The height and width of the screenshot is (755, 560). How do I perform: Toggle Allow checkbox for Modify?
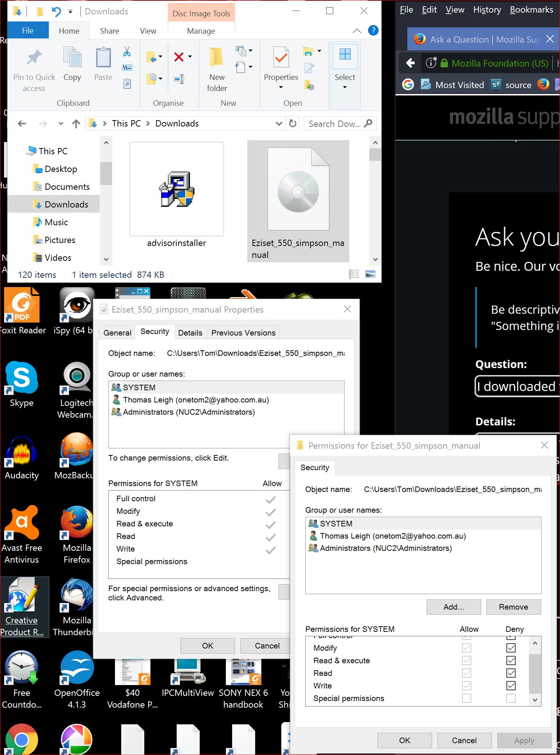pos(466,648)
